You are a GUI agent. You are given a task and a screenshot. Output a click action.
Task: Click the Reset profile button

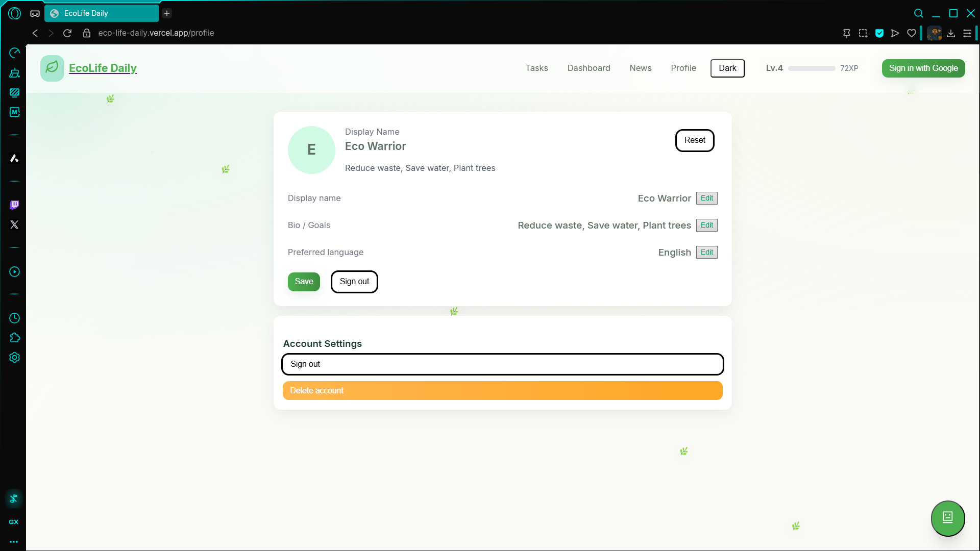[695, 140]
